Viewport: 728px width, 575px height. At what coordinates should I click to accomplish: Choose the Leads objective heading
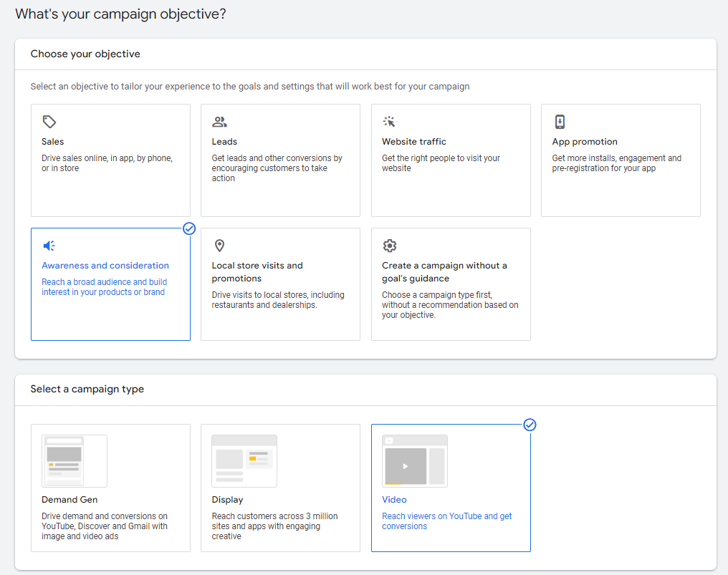tap(224, 142)
